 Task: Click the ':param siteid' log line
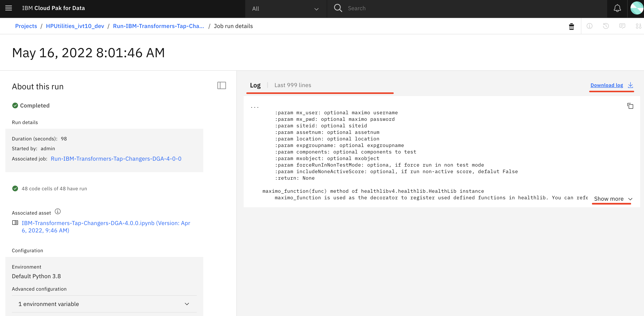click(321, 126)
